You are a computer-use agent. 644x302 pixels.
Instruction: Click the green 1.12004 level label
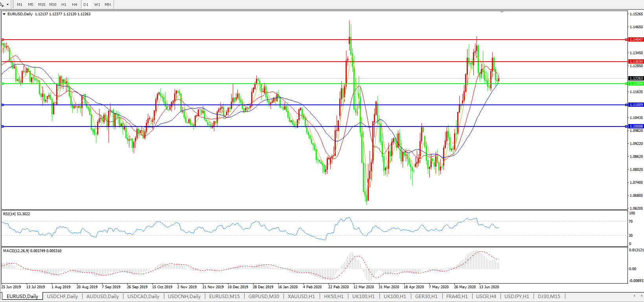(636, 84)
